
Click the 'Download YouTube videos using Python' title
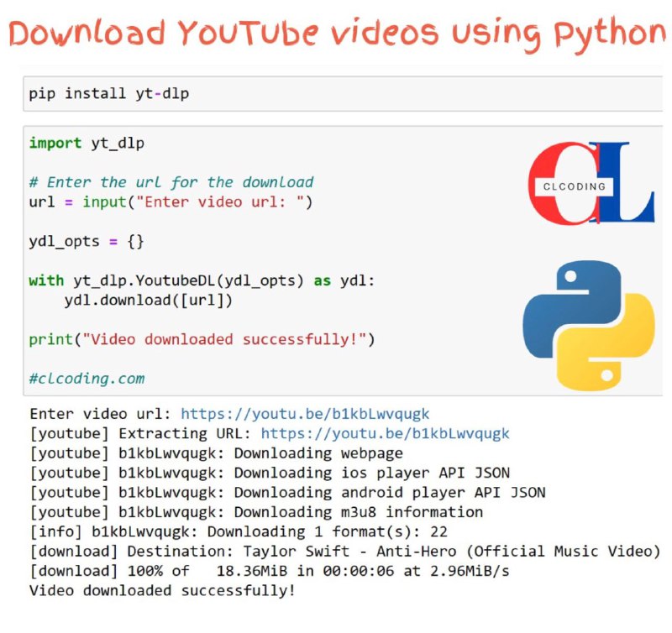pyautogui.click(x=339, y=34)
